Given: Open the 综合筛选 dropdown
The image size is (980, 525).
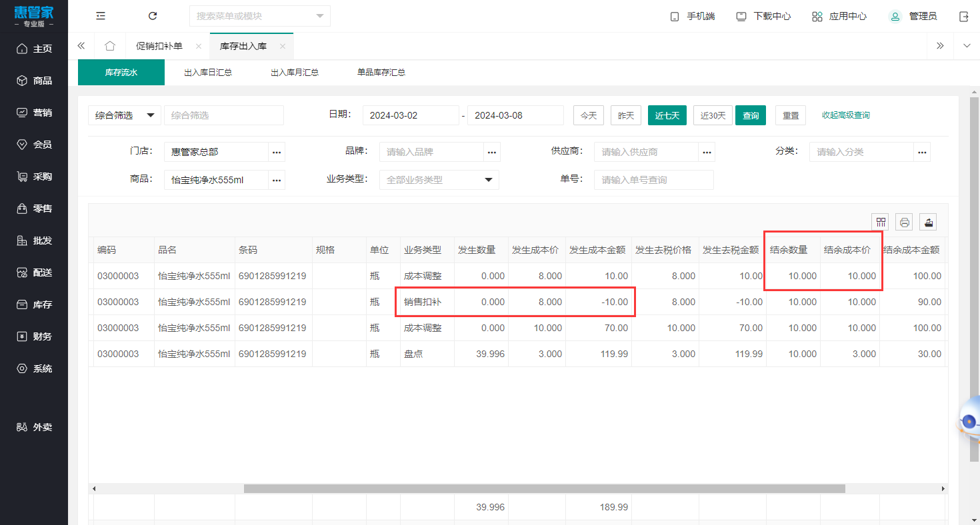Looking at the screenshot, I should tap(125, 115).
